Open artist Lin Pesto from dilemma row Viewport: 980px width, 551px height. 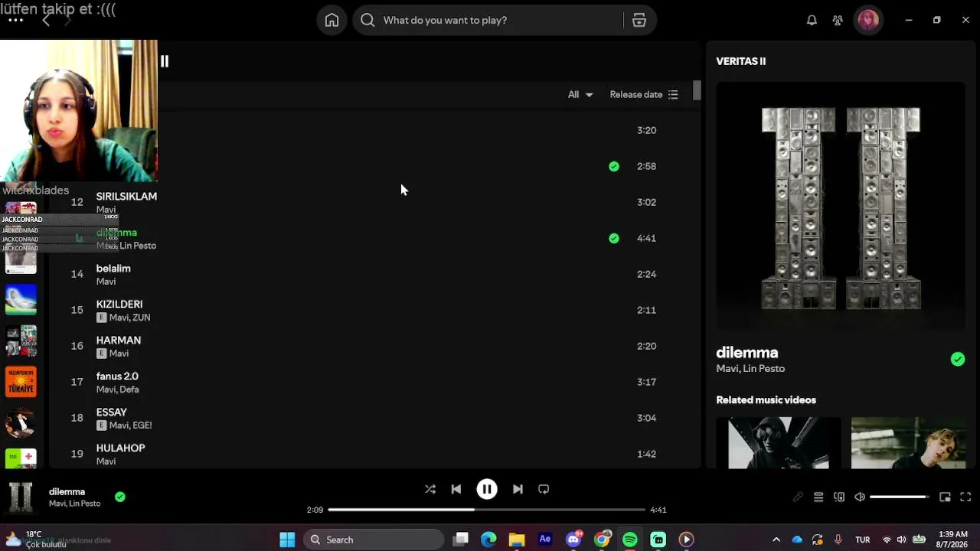pyautogui.click(x=138, y=246)
